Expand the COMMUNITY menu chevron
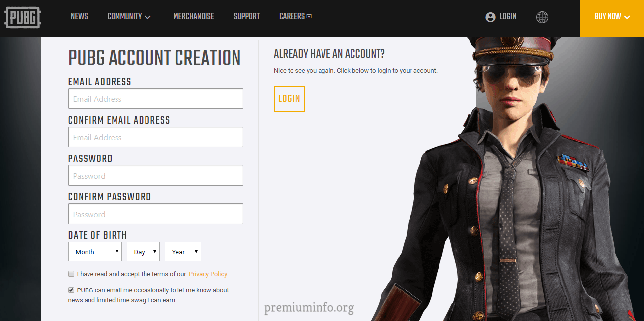644x321 pixels. click(x=147, y=17)
